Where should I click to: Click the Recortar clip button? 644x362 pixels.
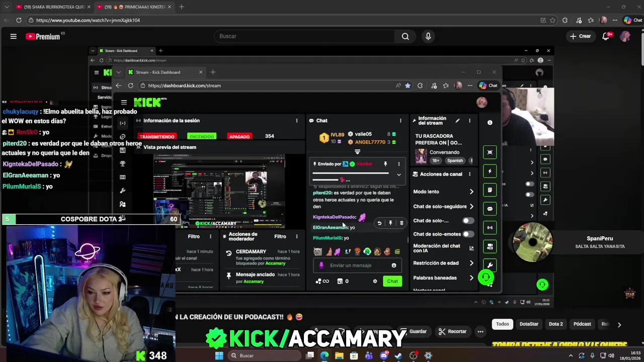[452, 331]
